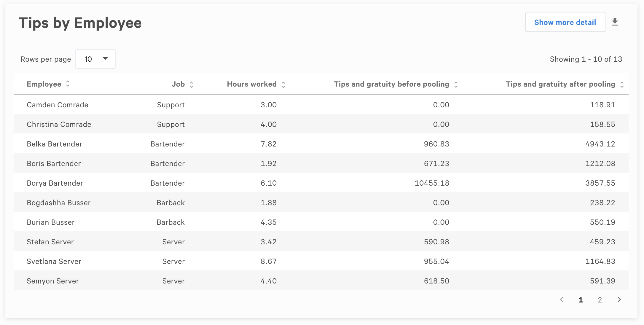Expand rows per page selector showing 10
The width and height of the screenshot is (644, 325).
[95, 59]
